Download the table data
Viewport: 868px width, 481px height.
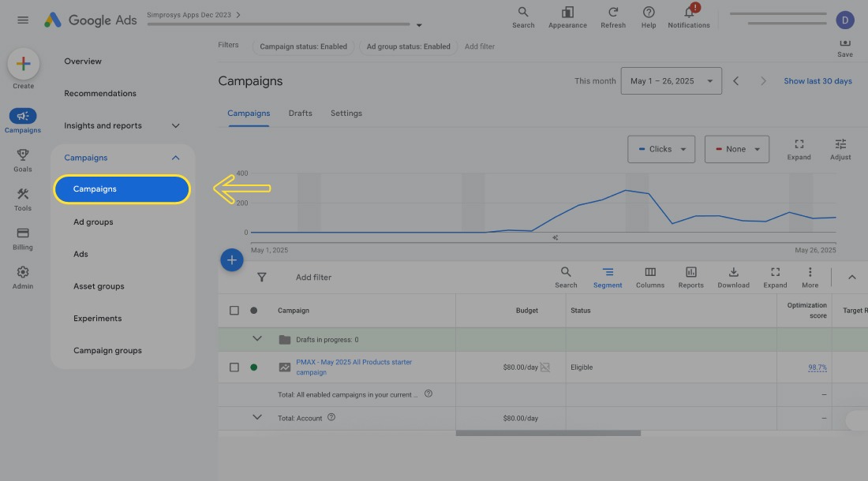coord(734,278)
